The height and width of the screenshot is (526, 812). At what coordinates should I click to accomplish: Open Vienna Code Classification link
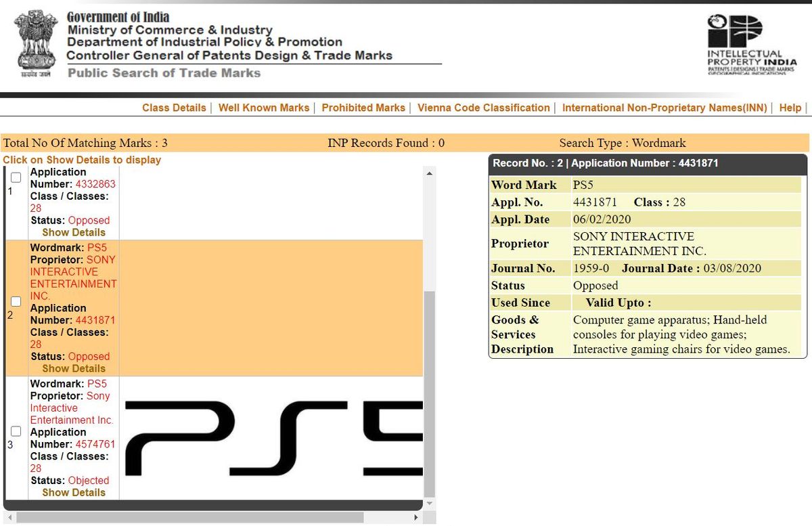(484, 108)
